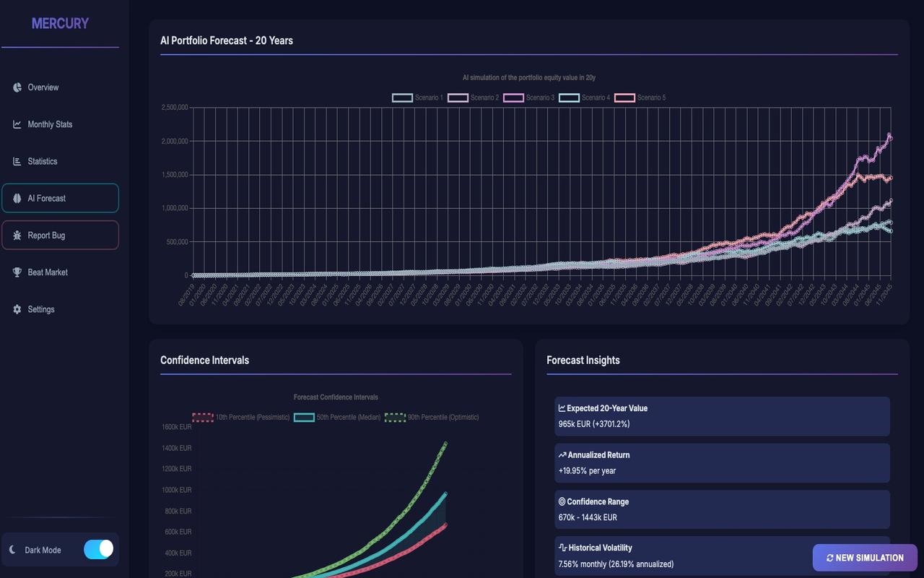Click the Monthly Stats line chart icon
This screenshot has height=578, width=924.
click(x=17, y=124)
